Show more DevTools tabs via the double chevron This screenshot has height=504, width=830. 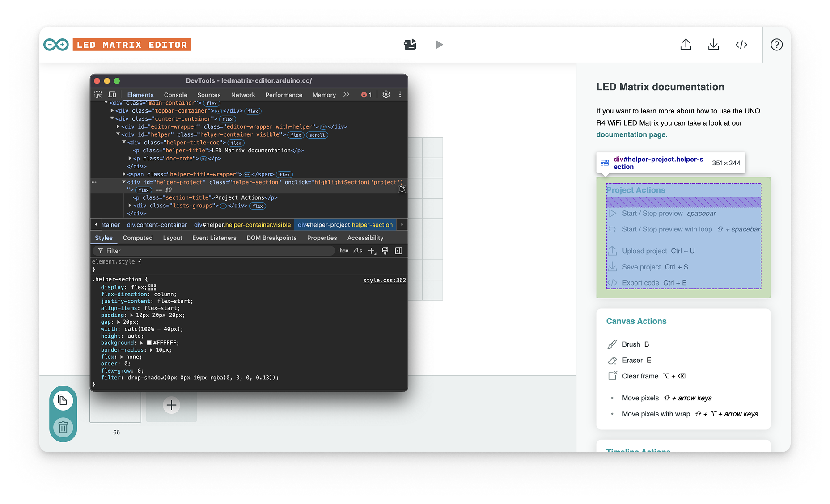(346, 95)
